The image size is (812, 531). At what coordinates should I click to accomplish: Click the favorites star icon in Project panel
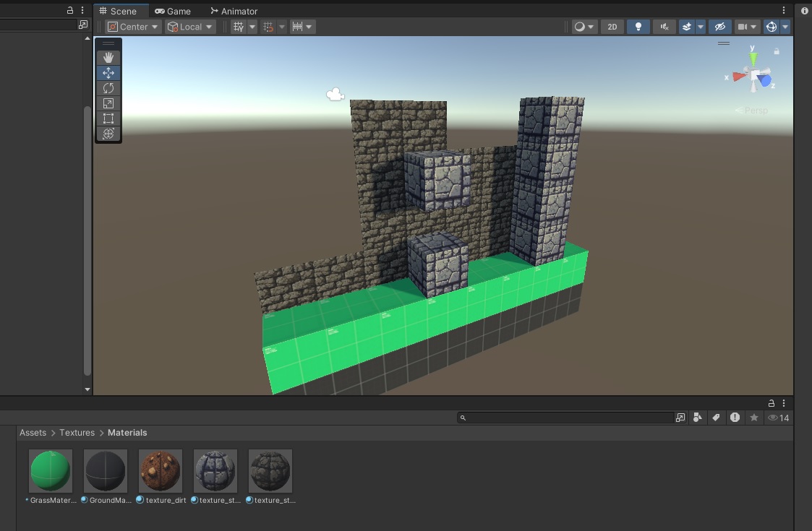pos(754,418)
